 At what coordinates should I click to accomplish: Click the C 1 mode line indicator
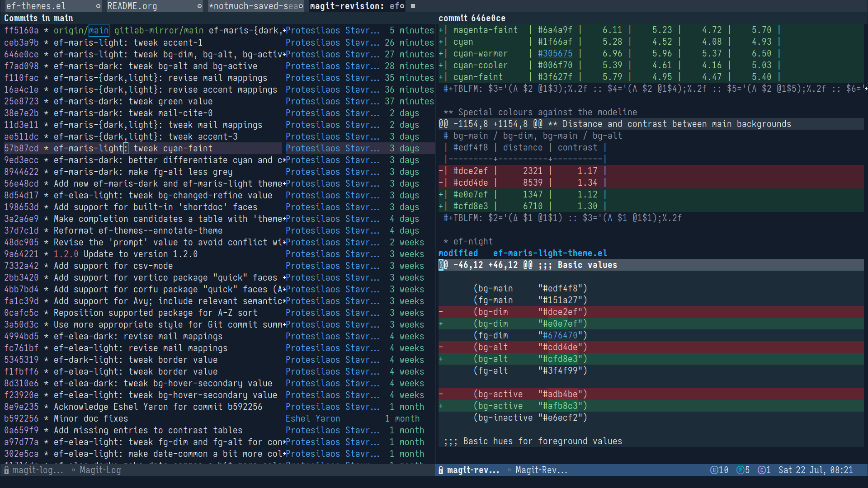click(764, 470)
